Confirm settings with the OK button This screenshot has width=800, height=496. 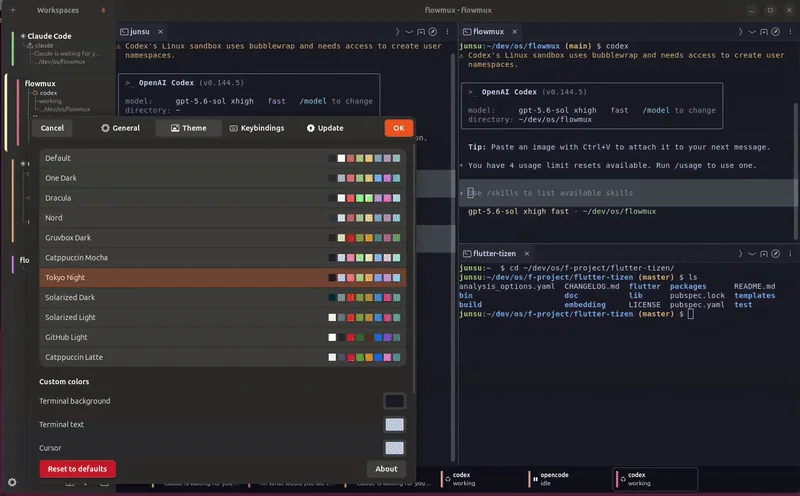[399, 128]
